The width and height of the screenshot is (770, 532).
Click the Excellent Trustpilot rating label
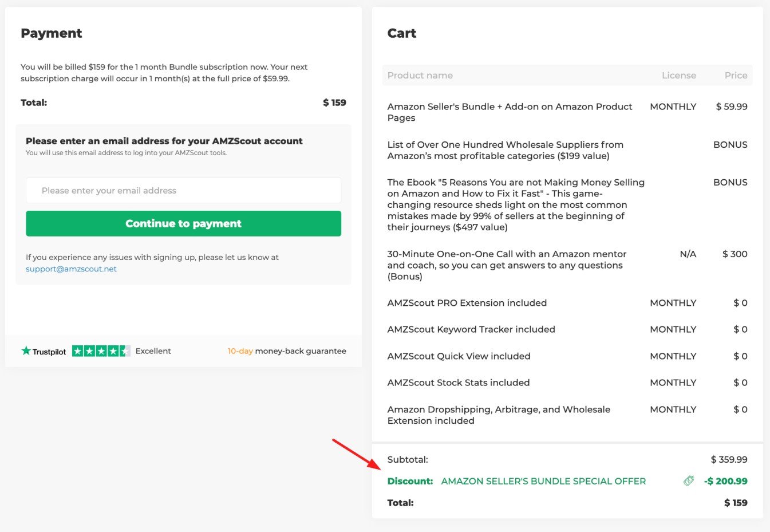coord(153,351)
